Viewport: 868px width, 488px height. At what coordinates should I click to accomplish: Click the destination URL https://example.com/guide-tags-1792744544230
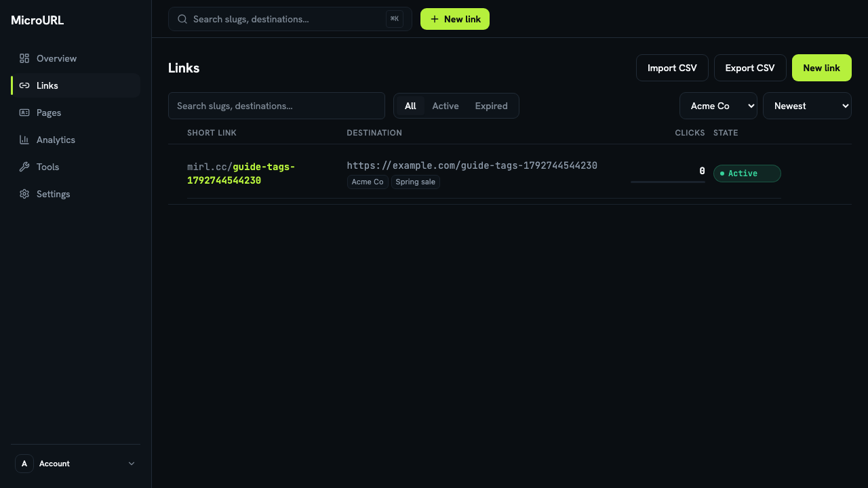tap(472, 165)
